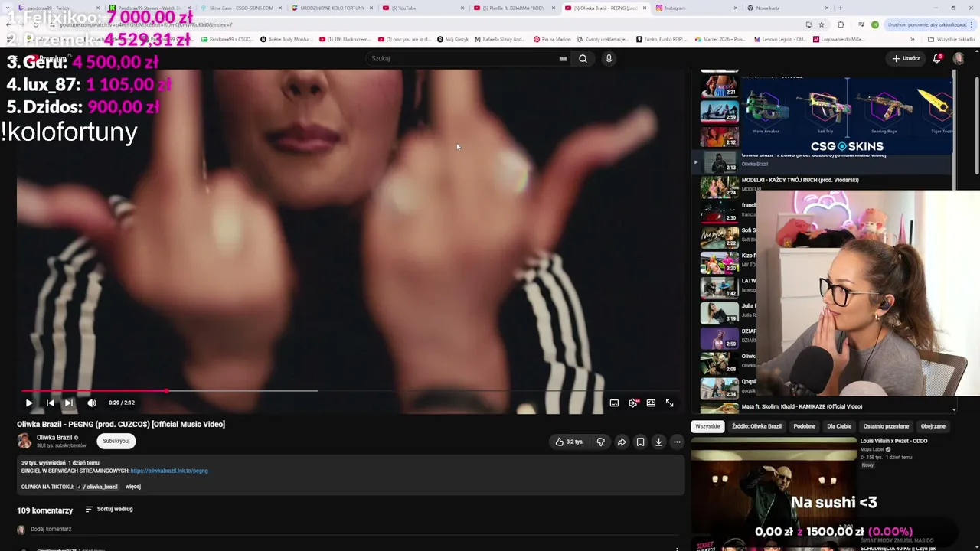Viewport: 980px width, 551px height.
Task: Select the Obejrzane filter chip
Action: (933, 426)
